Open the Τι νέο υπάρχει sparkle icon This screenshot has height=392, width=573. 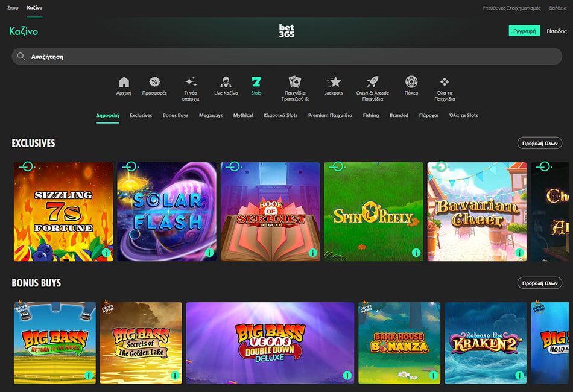pyautogui.click(x=191, y=83)
